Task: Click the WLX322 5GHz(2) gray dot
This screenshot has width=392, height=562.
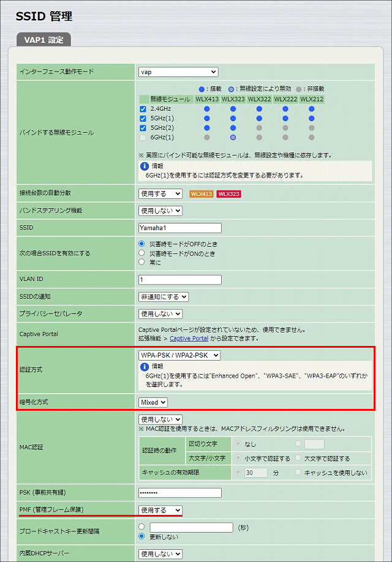Action: click(x=259, y=128)
